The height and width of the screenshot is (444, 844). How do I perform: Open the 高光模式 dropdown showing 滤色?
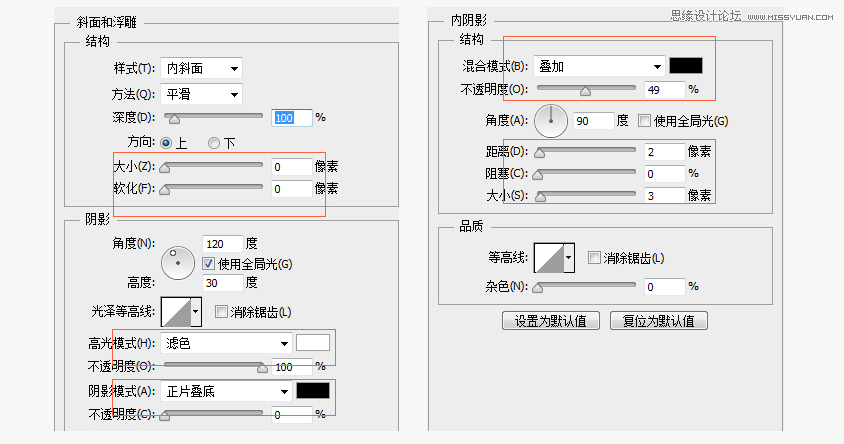pos(226,343)
